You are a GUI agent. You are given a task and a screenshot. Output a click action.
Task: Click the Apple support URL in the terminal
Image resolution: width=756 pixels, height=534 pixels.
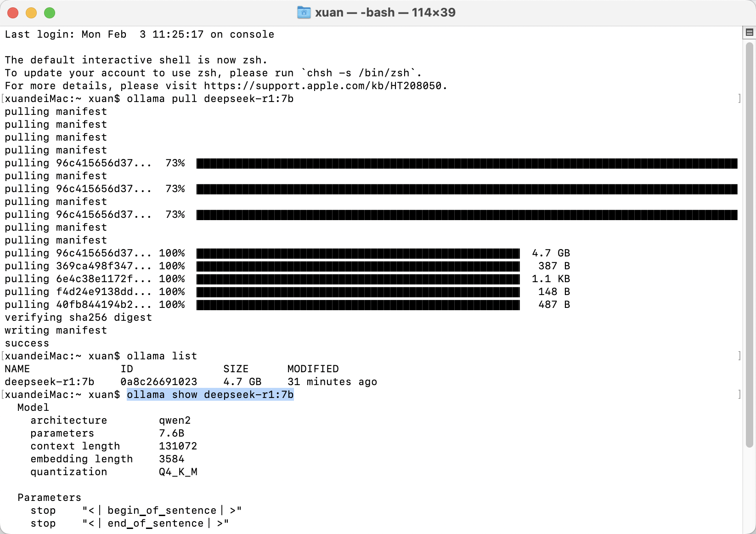click(323, 86)
